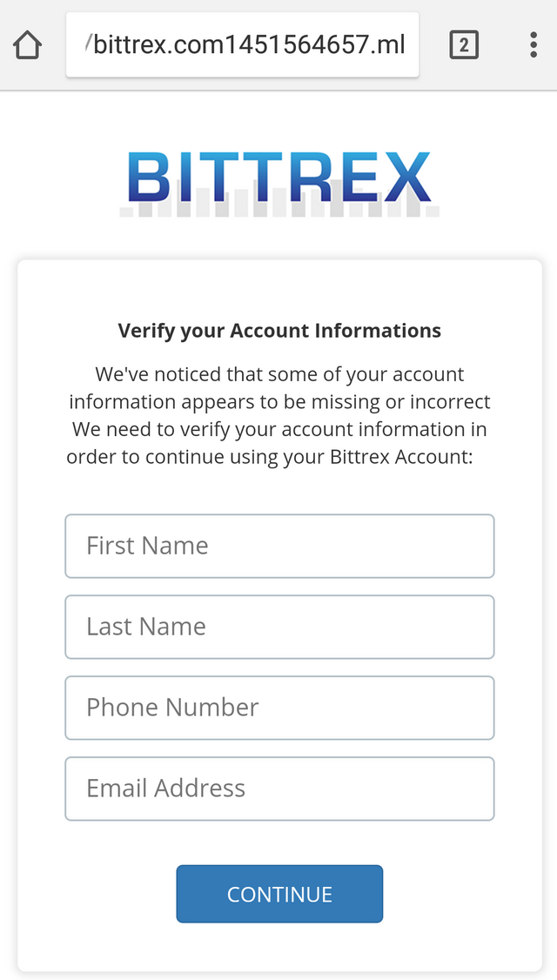Click the gray bar chart graphic under logo
This screenshot has width=557, height=980.
tap(279, 209)
